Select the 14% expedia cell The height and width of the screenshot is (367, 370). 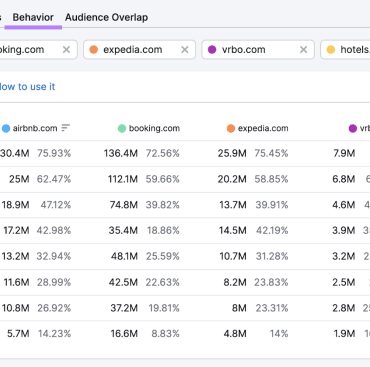pos(279,334)
